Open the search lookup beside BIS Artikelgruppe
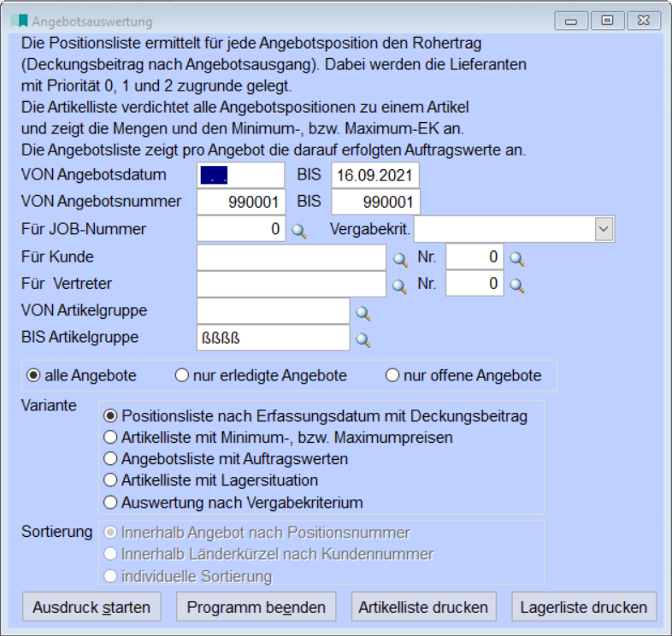The image size is (672, 636). pyautogui.click(x=363, y=340)
